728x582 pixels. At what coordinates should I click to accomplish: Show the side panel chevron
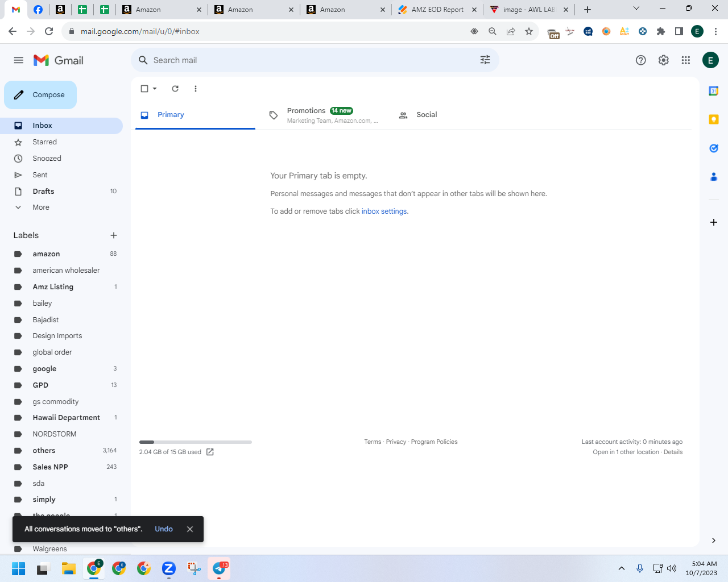pos(714,541)
